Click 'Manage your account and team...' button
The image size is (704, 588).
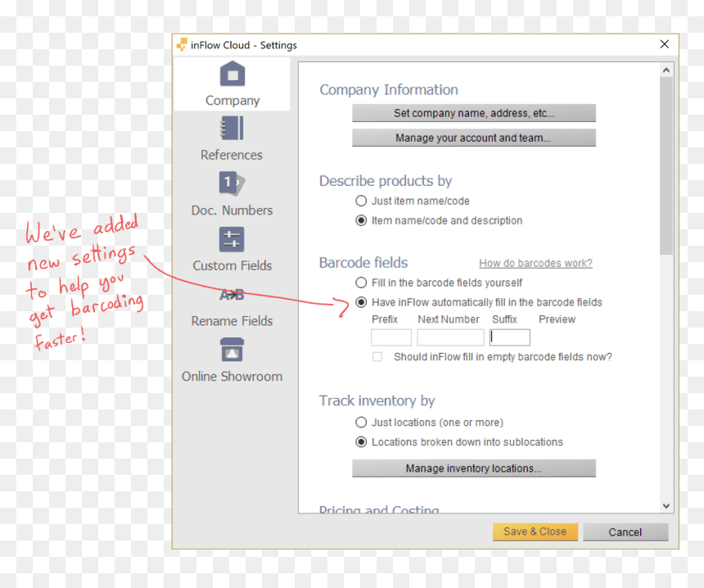(474, 138)
